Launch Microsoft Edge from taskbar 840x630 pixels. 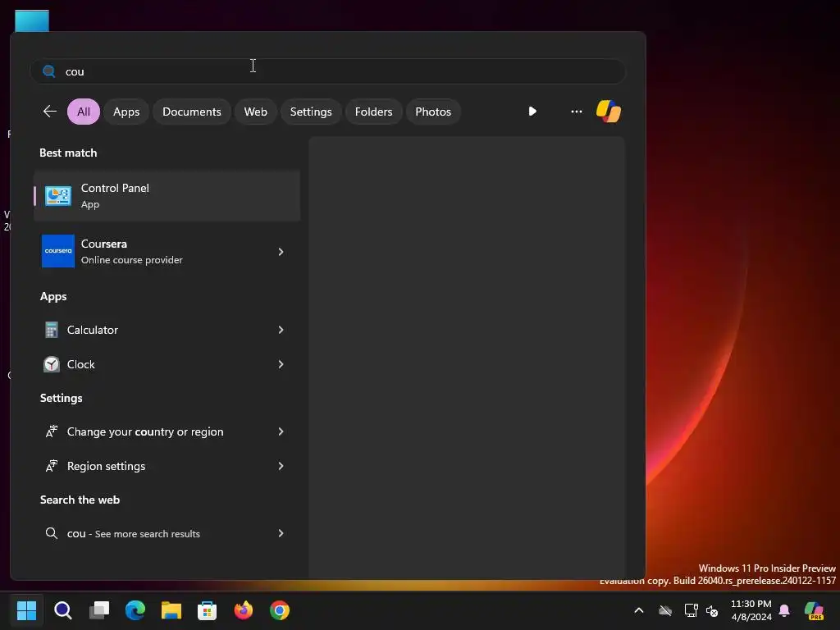(x=135, y=610)
